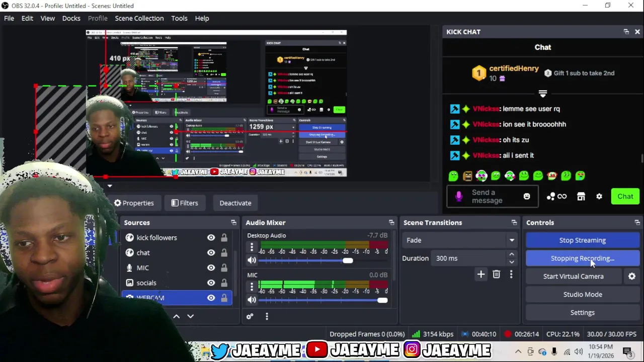This screenshot has height=362, width=644.
Task: Hide the socials source
Action: click(211, 283)
